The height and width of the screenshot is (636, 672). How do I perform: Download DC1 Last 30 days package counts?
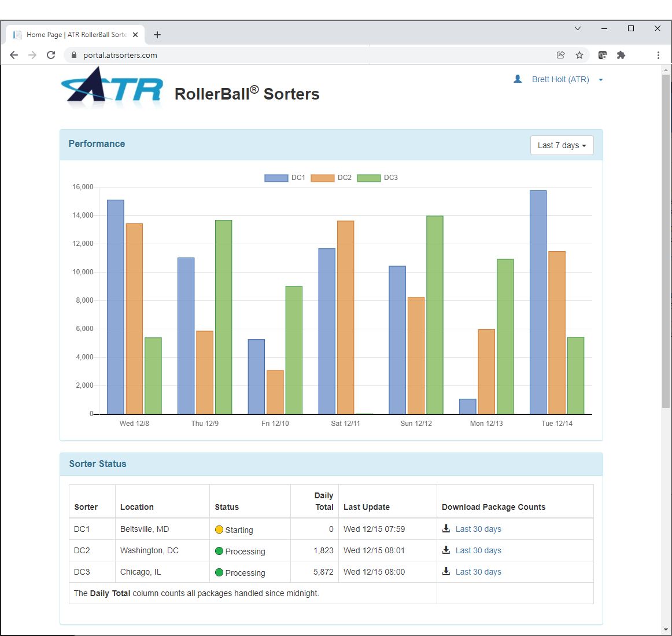click(x=478, y=529)
